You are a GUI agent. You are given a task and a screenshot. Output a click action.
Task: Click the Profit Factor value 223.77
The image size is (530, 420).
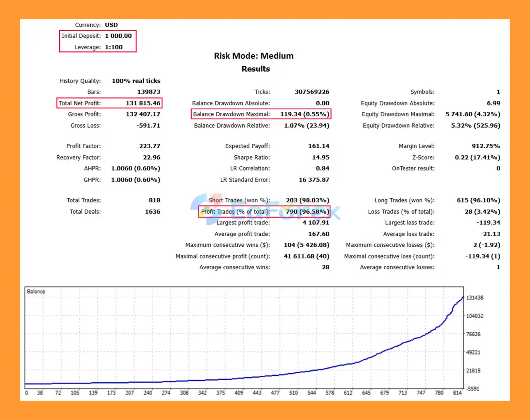(x=149, y=146)
